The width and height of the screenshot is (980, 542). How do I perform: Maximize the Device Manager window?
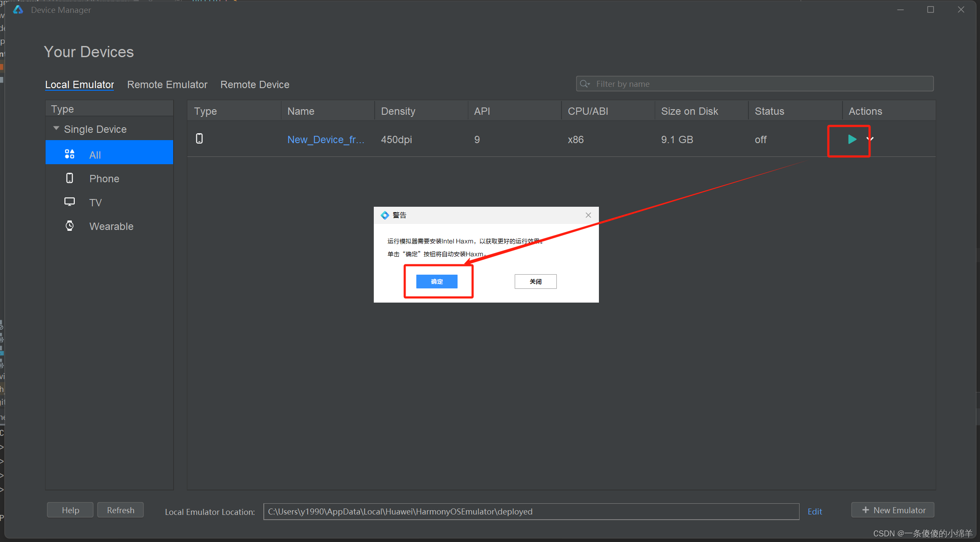[x=931, y=9]
